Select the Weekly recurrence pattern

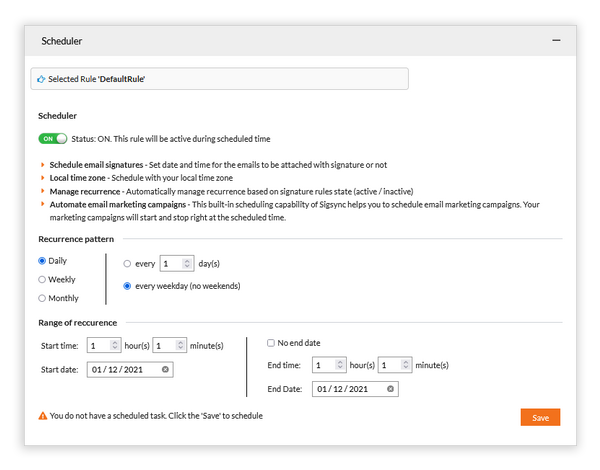42,279
